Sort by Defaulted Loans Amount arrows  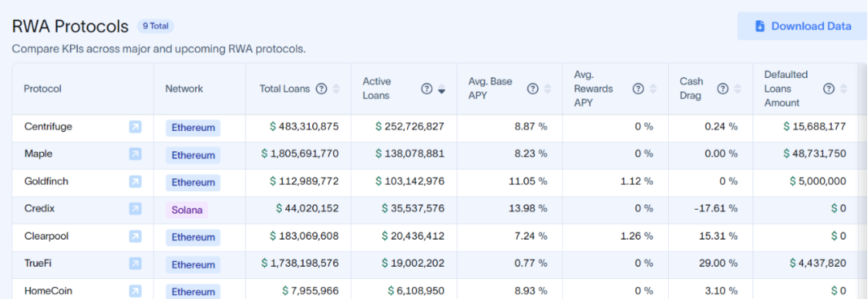pyautogui.click(x=843, y=88)
